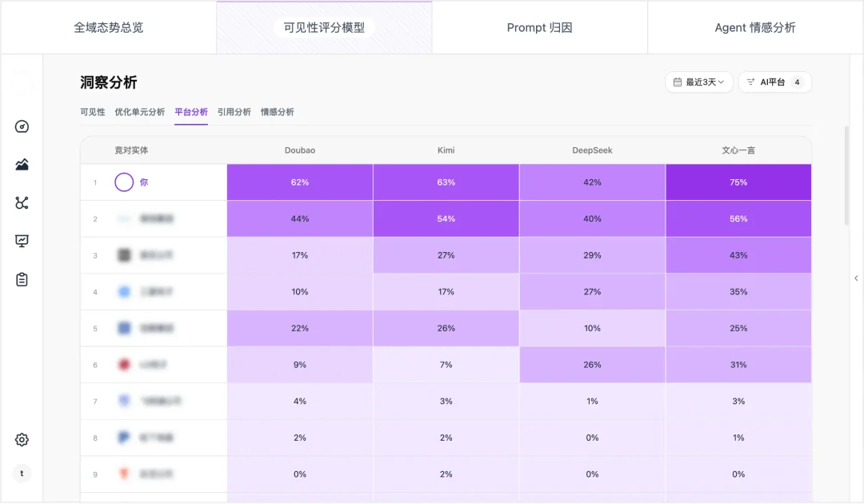
Task: Open the dashboard gauge icon in sidebar
Action: [x=22, y=126]
